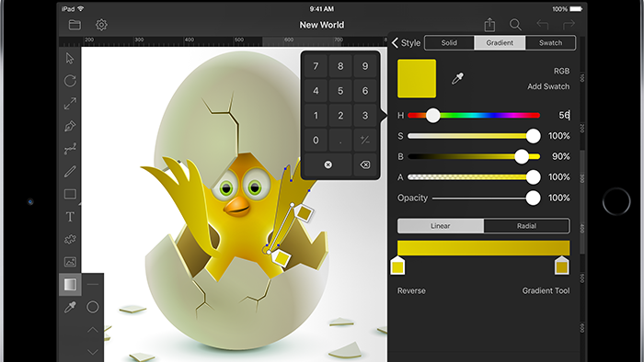Image resolution: width=644 pixels, height=362 pixels.
Task: Click the redo arrow
Action: coord(569,25)
